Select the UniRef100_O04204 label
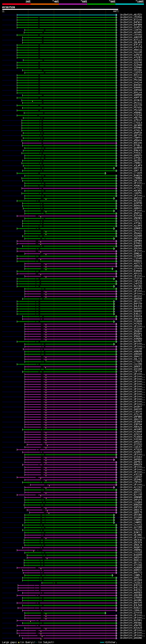This screenshot has width=146, height=644. [131, 82]
